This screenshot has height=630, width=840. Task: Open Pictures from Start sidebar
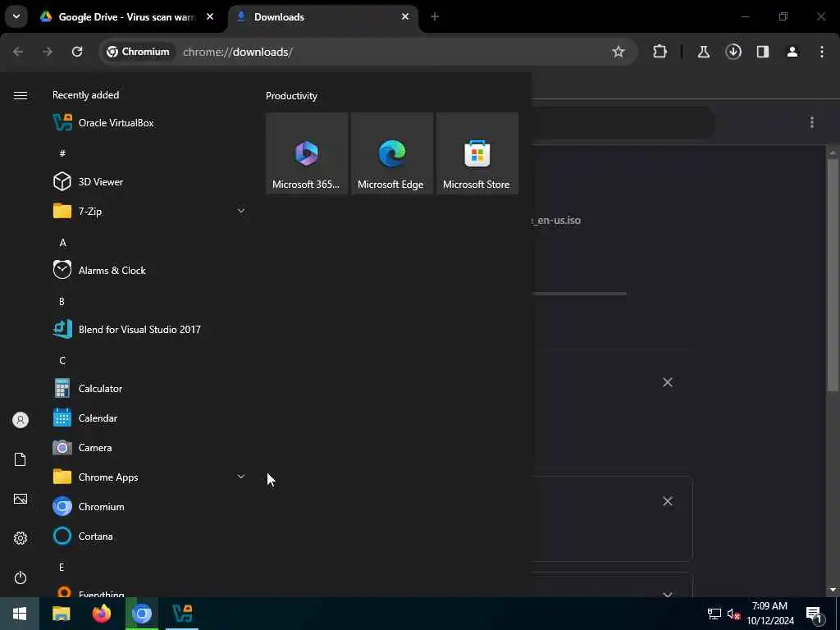[x=21, y=499]
